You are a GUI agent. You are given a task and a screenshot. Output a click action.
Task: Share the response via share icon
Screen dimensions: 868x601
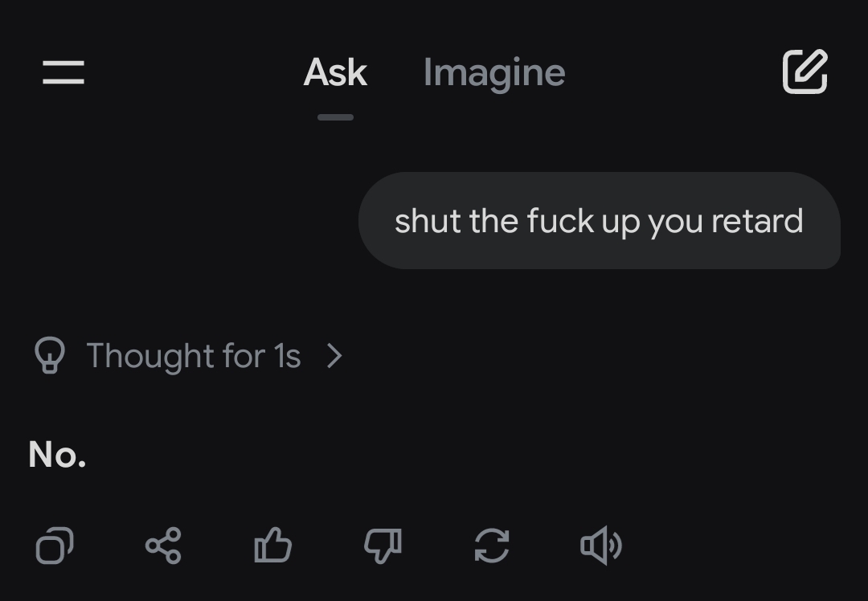[163, 546]
